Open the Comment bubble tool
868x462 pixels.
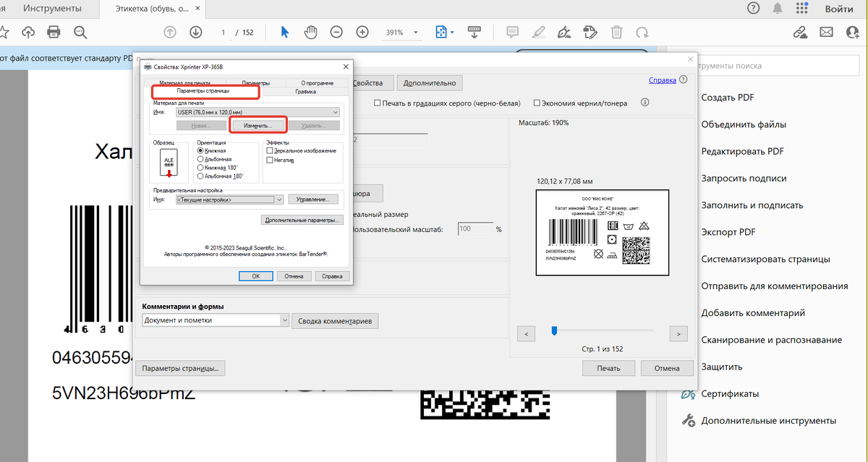click(x=512, y=31)
